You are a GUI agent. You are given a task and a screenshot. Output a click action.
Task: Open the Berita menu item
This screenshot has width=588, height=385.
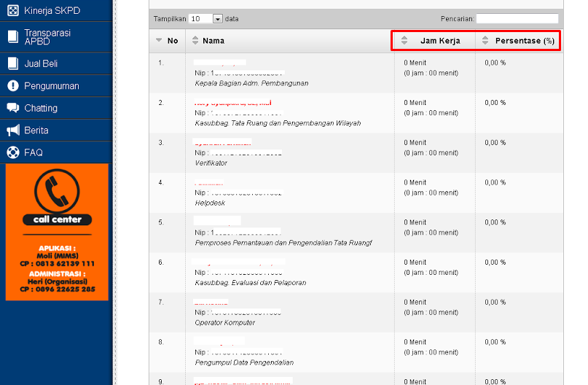pos(56,131)
